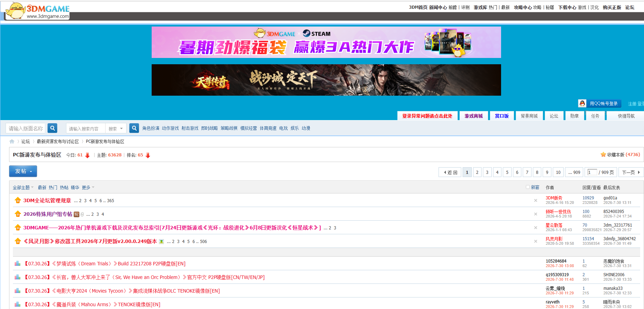
Task: Click the page number input box
Action: pyautogui.click(x=592, y=172)
